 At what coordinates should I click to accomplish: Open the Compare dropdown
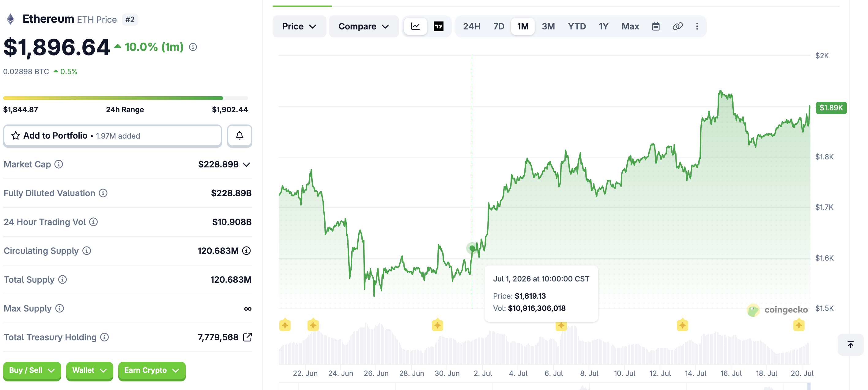click(x=364, y=26)
